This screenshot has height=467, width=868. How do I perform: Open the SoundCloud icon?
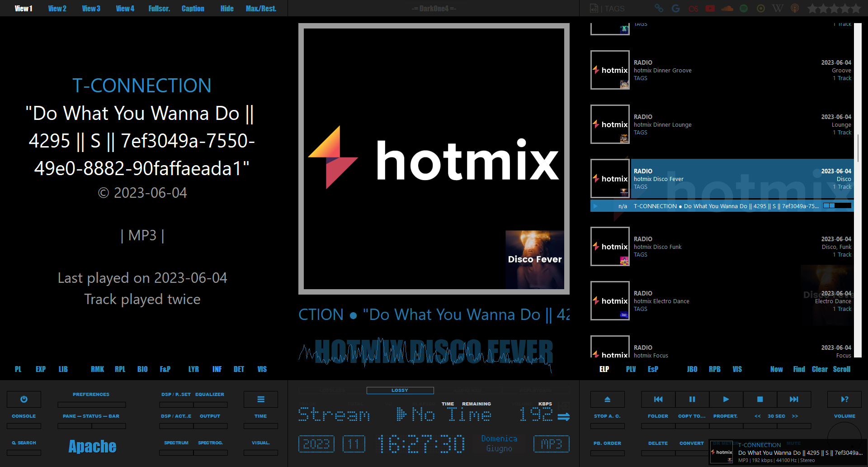point(727,8)
